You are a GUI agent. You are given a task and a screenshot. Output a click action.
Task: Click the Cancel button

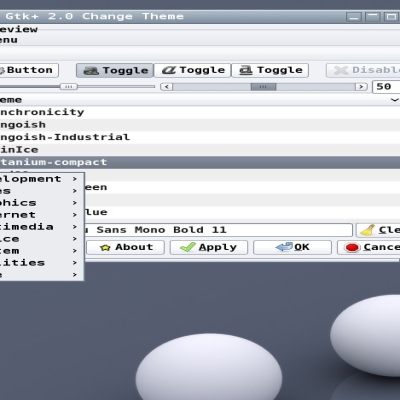369,247
